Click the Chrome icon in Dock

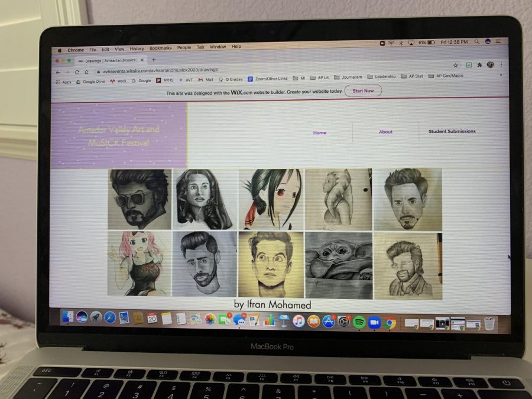[390, 323]
